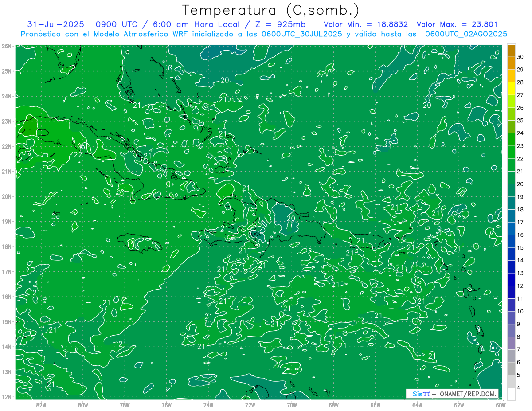532x411 pixels.
Task: Click the "0600UTC_02AGO2025" valid-until time
Action: click(x=466, y=34)
